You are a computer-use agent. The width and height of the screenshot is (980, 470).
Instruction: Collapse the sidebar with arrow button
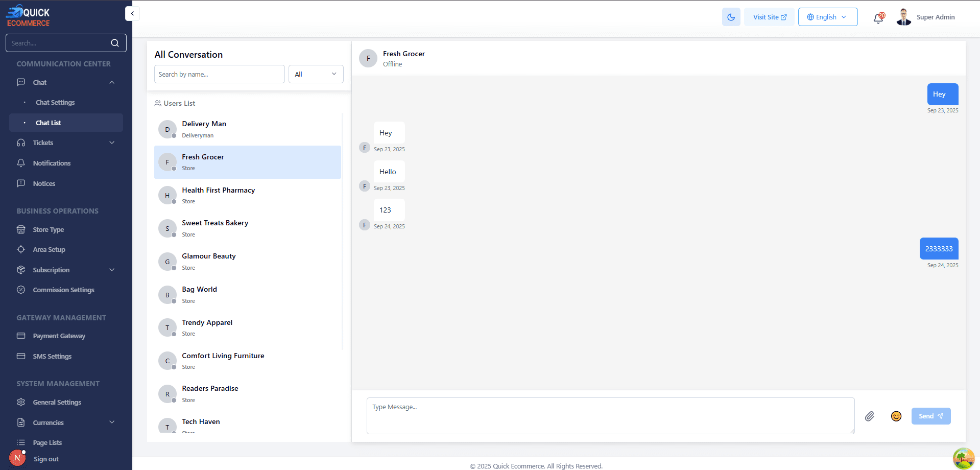(x=132, y=14)
